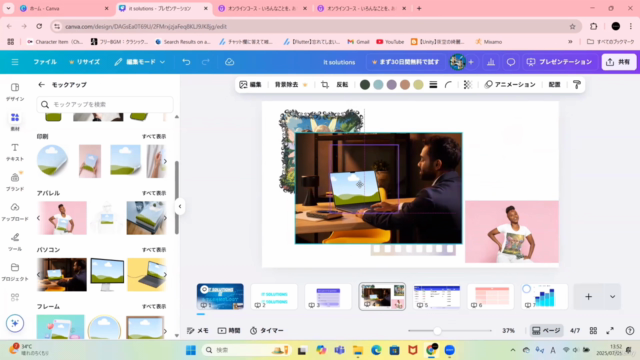640x360 pixels.
Task: Open the comments speech bubble icon
Action: (511, 62)
